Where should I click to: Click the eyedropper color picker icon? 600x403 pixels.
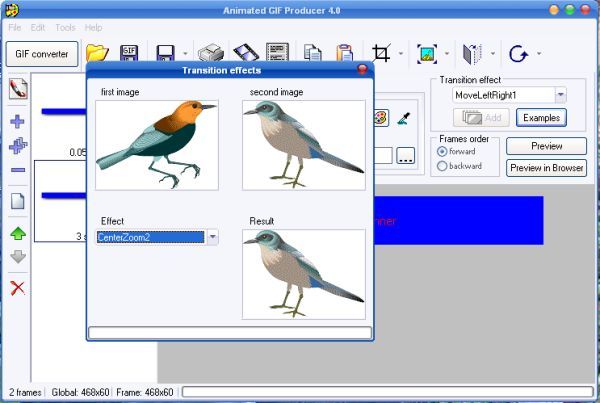[404, 118]
